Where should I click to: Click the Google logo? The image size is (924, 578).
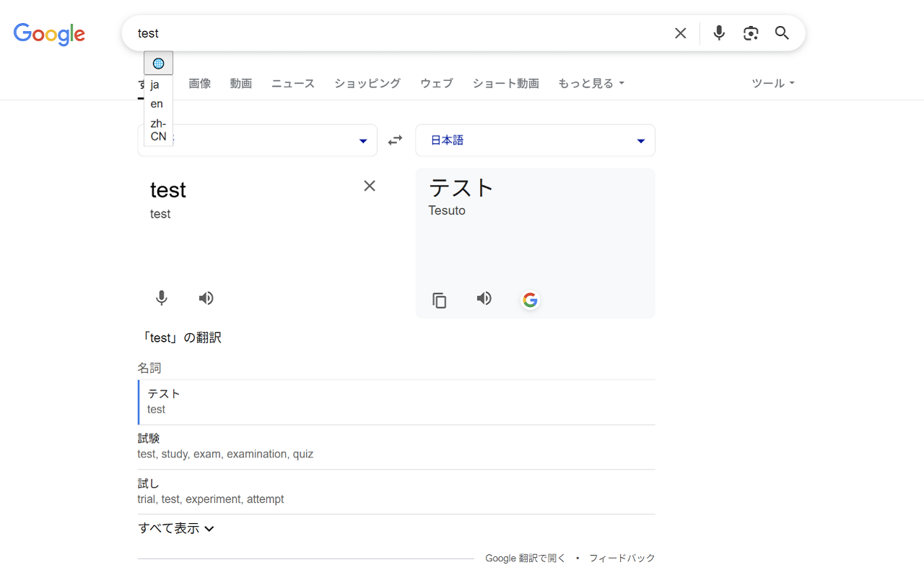49,34
